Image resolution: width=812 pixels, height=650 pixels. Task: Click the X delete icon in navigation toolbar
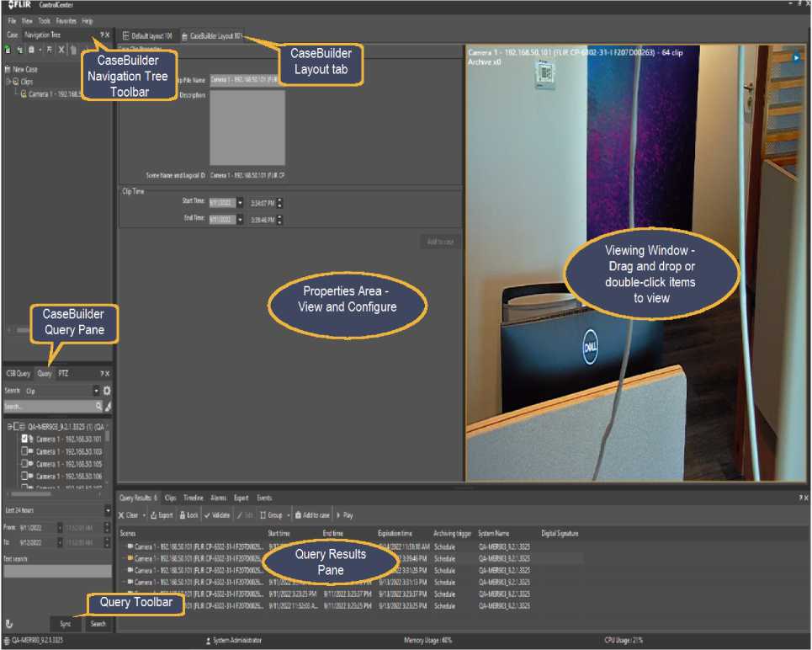point(61,51)
